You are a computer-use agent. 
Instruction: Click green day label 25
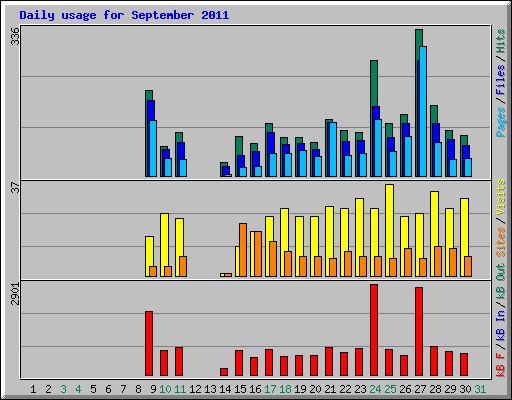point(390,389)
